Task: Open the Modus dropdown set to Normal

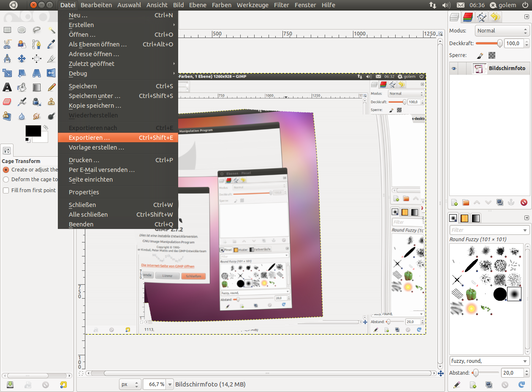Action: coord(502,30)
